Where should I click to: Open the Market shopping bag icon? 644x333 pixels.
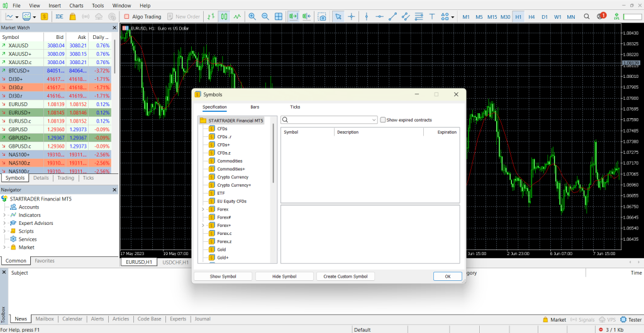(x=72, y=17)
